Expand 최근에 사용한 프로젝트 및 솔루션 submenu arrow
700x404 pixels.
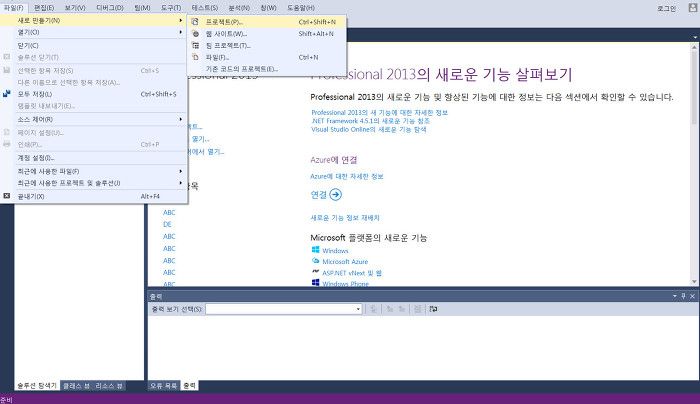(x=180, y=183)
